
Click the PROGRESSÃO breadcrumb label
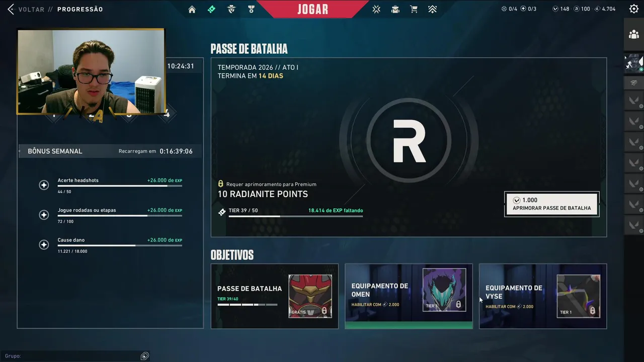pyautogui.click(x=80, y=9)
